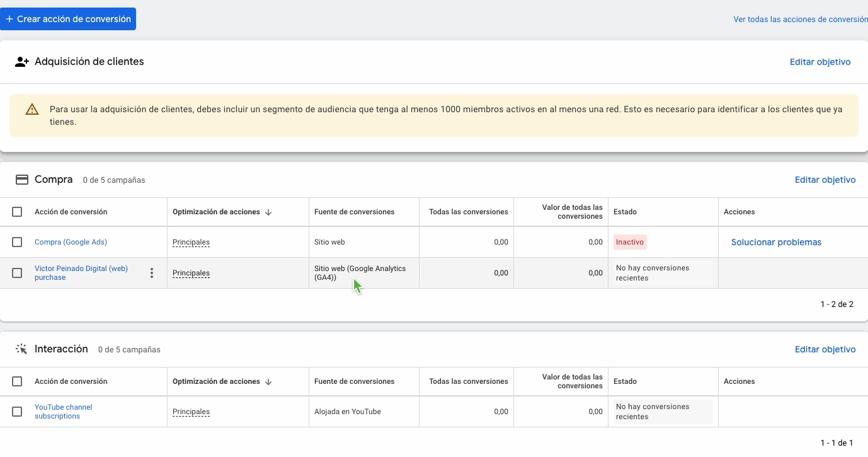The image size is (868, 457).
Task: Open three-dot menu for Victor Peinado purchase
Action: point(151,273)
